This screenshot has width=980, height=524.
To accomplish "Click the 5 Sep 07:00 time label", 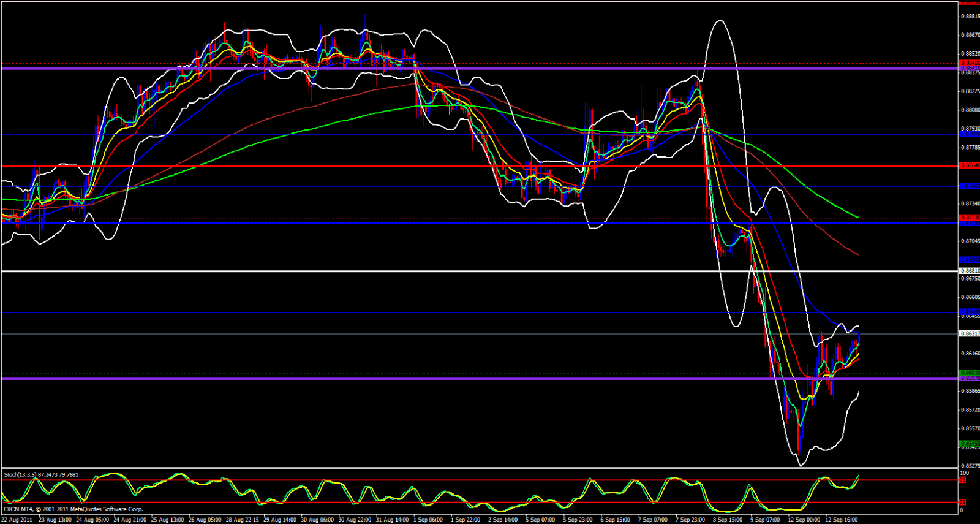I will (540, 520).
